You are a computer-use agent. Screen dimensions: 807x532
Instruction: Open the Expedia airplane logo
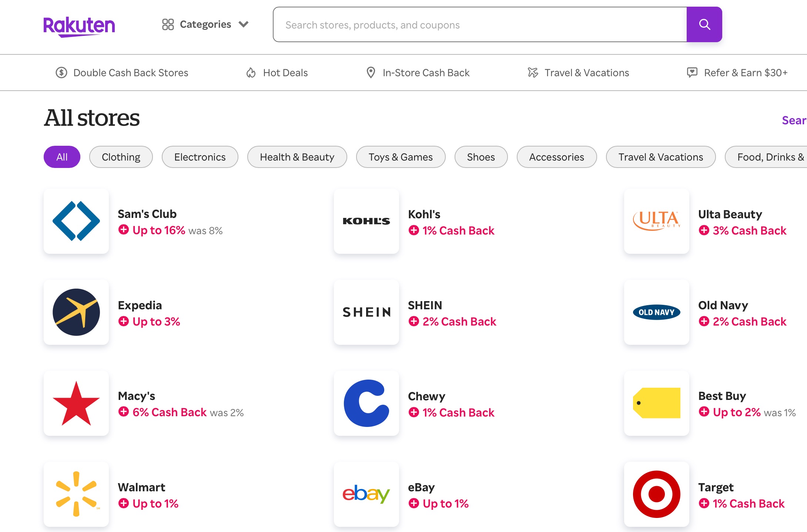tap(76, 312)
